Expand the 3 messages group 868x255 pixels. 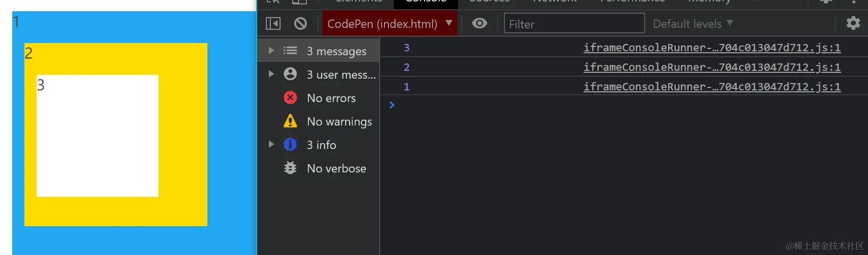tap(271, 51)
